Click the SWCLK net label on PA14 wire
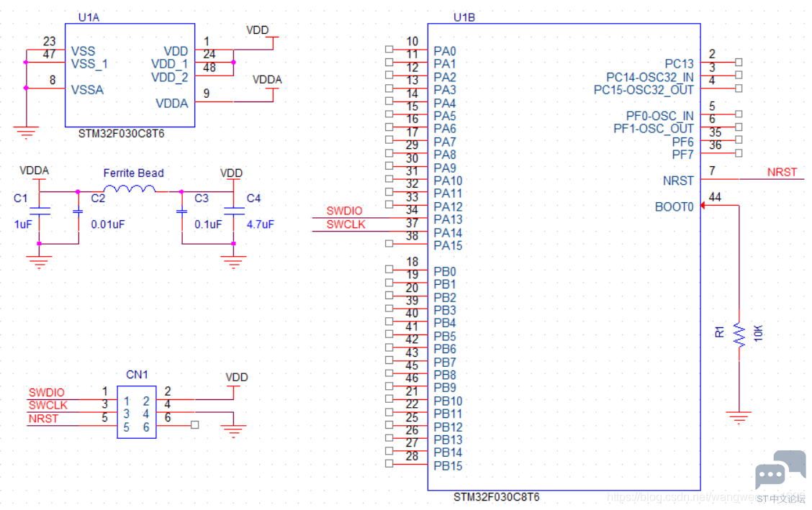The width and height of the screenshot is (812, 510). coord(346,224)
